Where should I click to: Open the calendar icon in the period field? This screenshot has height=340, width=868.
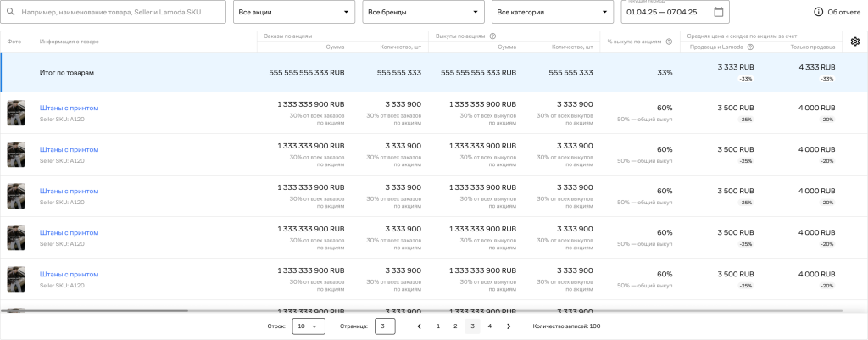719,12
